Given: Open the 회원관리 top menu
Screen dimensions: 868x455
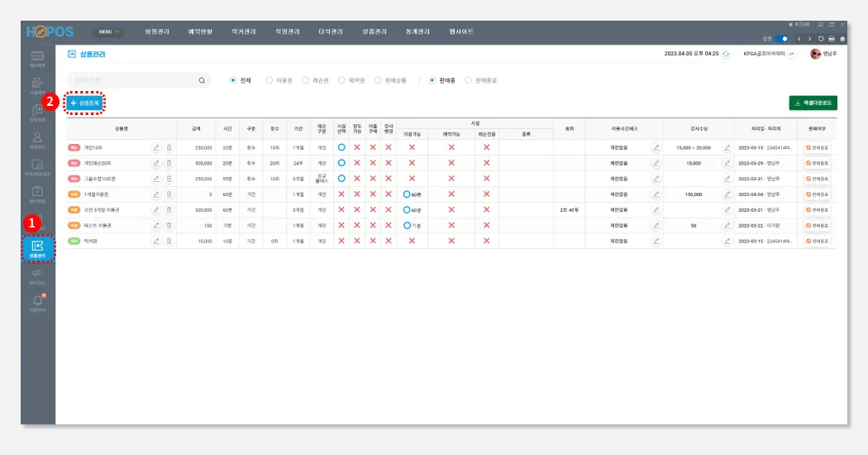Looking at the screenshot, I should (157, 31).
